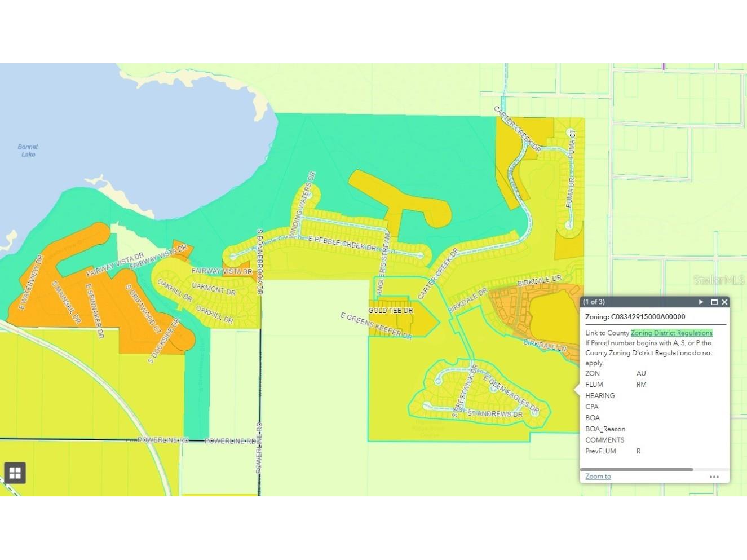
Task: Maximize the zoning popup window
Action: (x=714, y=302)
